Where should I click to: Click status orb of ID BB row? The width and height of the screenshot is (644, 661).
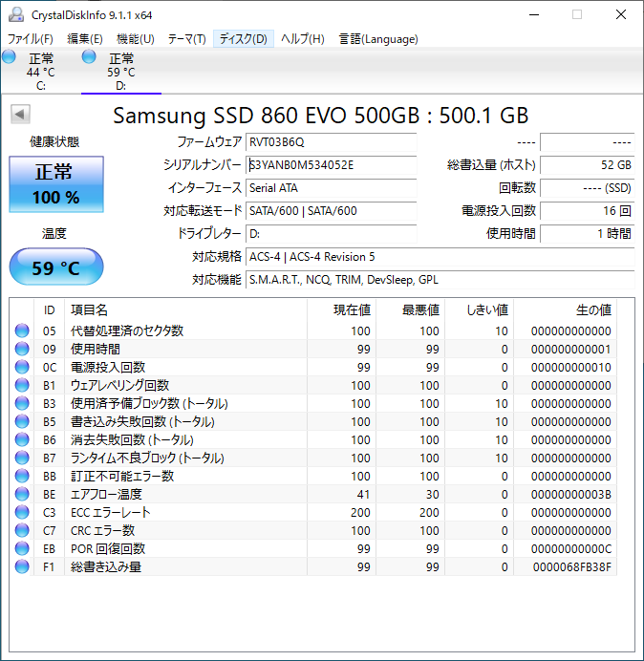[22, 476]
